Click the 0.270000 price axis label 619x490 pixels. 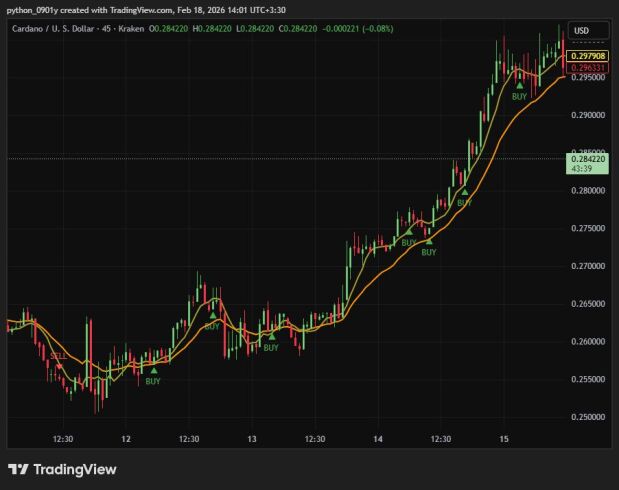click(588, 266)
